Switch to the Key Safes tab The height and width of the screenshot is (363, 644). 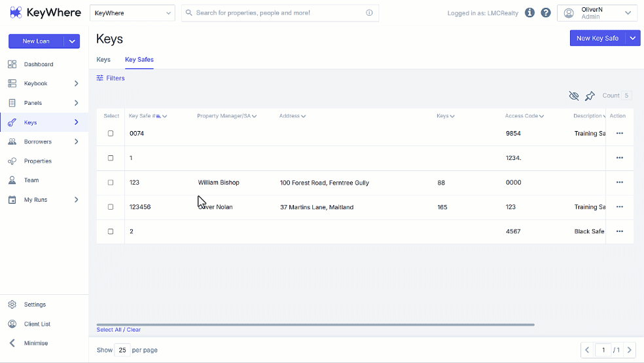(x=139, y=60)
